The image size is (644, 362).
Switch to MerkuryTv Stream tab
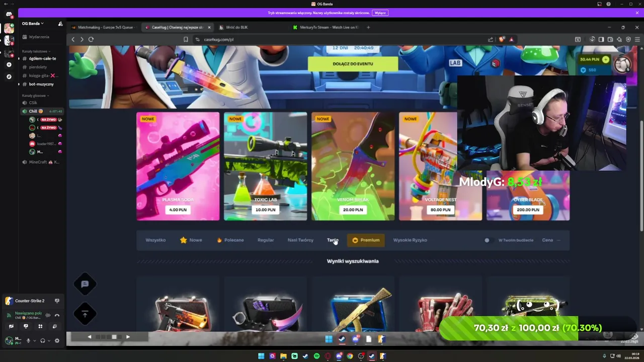point(326,27)
